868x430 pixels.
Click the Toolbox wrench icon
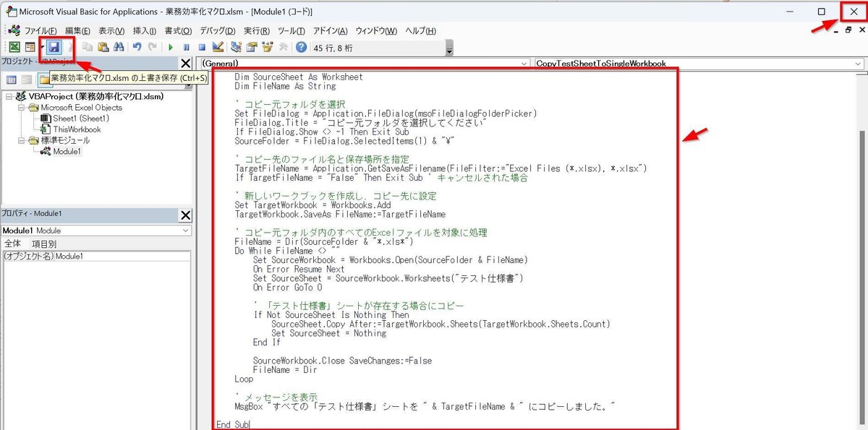[282, 47]
